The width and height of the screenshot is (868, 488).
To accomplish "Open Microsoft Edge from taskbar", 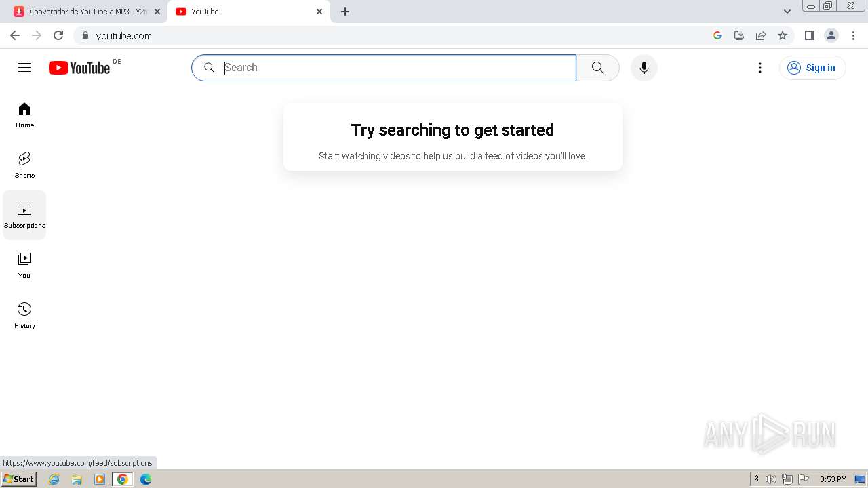I will pos(146,479).
